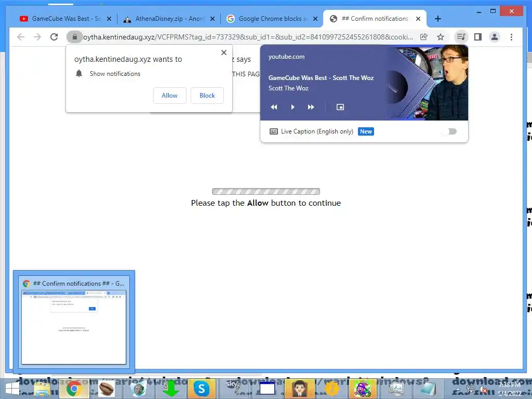Click the Live Caption captions icon

click(273, 131)
